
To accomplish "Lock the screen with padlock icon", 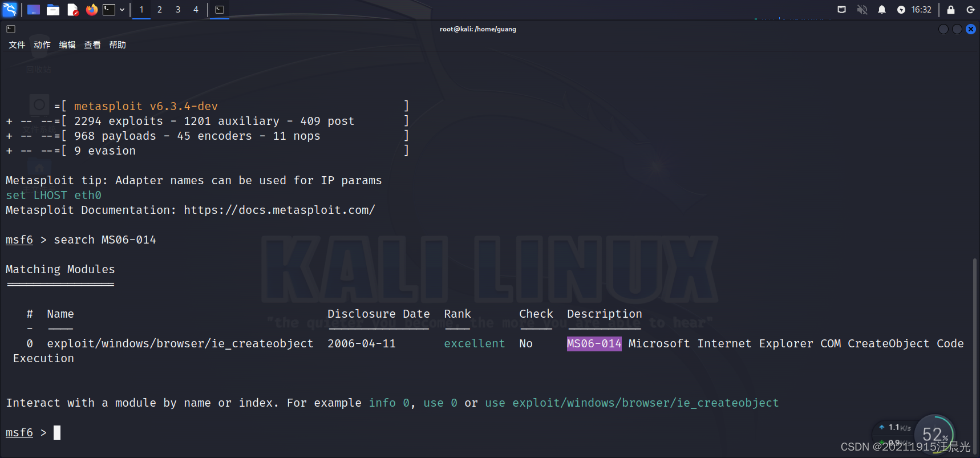I will click(x=951, y=10).
